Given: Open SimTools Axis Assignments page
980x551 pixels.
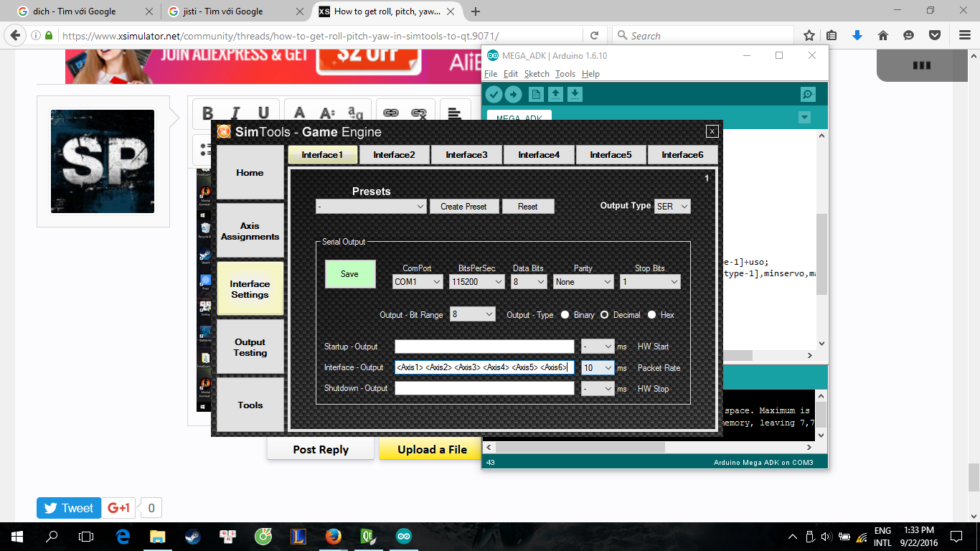Looking at the screenshot, I should 250,231.
